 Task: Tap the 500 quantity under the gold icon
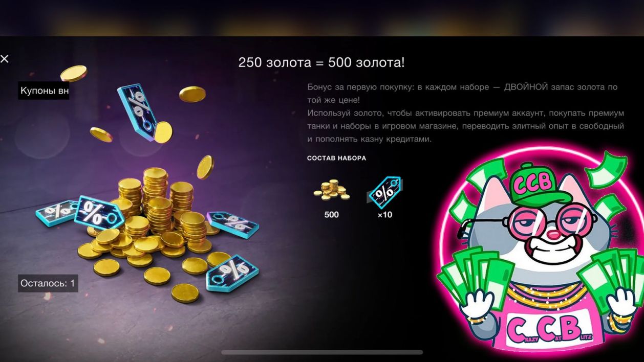click(332, 215)
